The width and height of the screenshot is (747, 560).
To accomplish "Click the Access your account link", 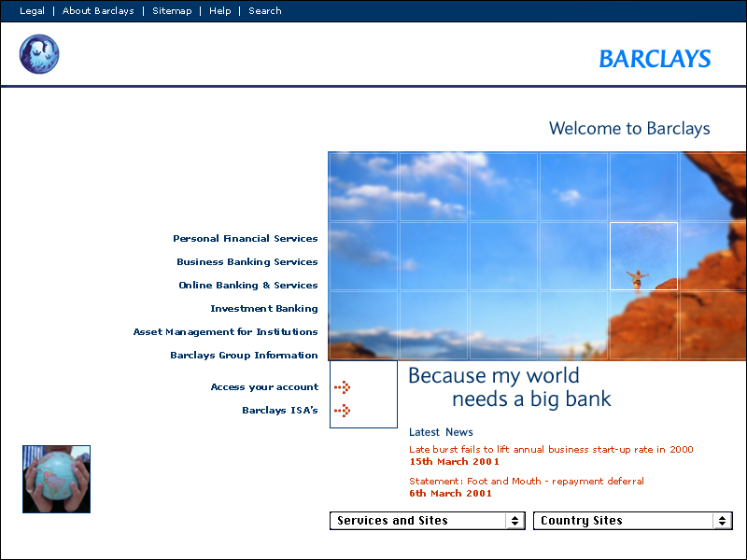I will (x=264, y=387).
